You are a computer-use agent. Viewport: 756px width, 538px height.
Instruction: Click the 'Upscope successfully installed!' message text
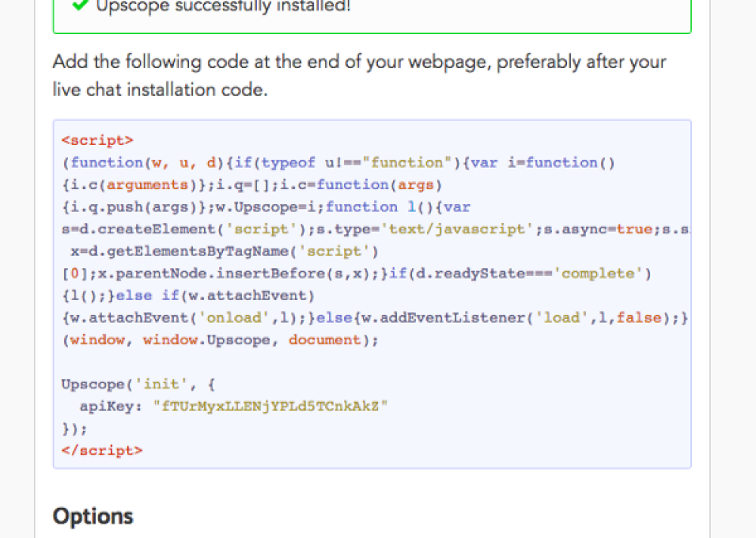point(223,6)
